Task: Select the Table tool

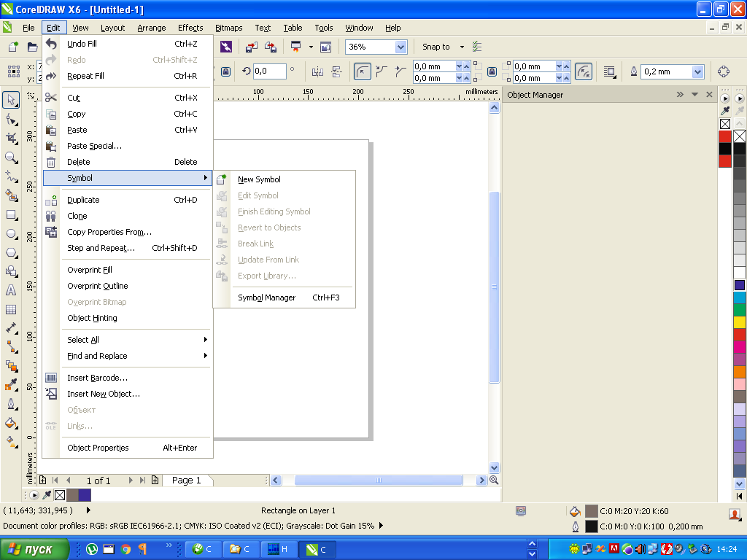Action: (x=11, y=309)
